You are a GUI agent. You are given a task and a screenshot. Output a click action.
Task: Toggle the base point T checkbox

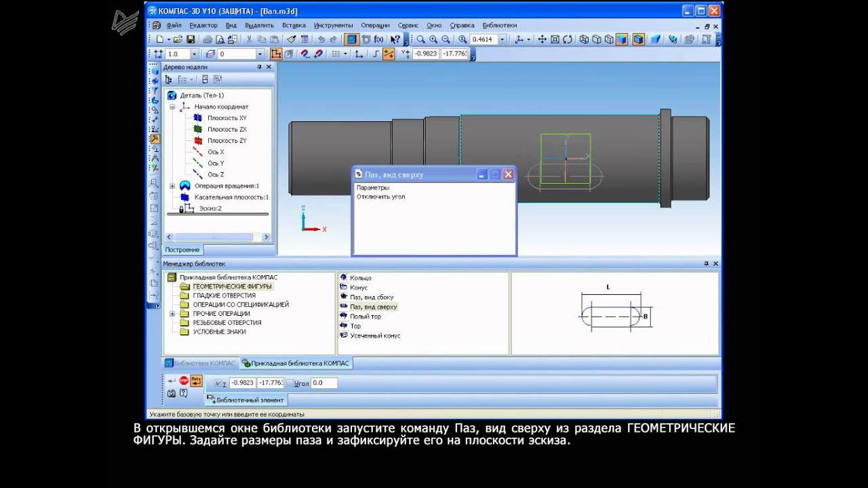click(219, 384)
